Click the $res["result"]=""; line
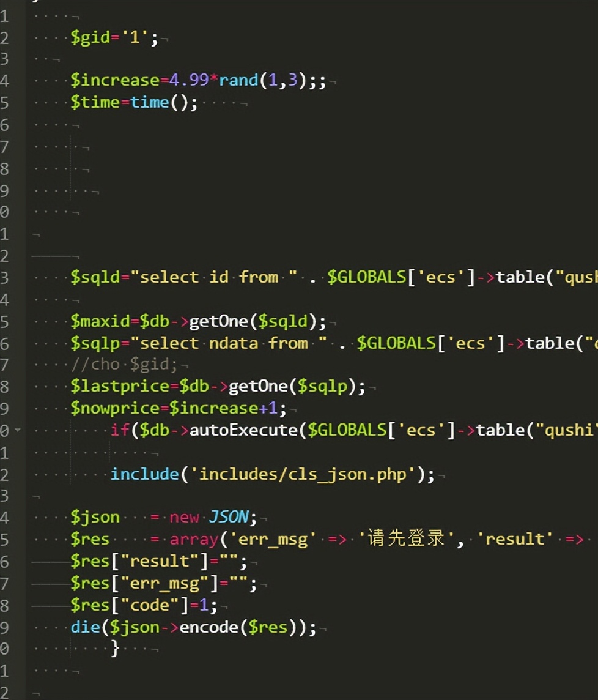The height and width of the screenshot is (700, 598). pyautogui.click(x=158, y=560)
